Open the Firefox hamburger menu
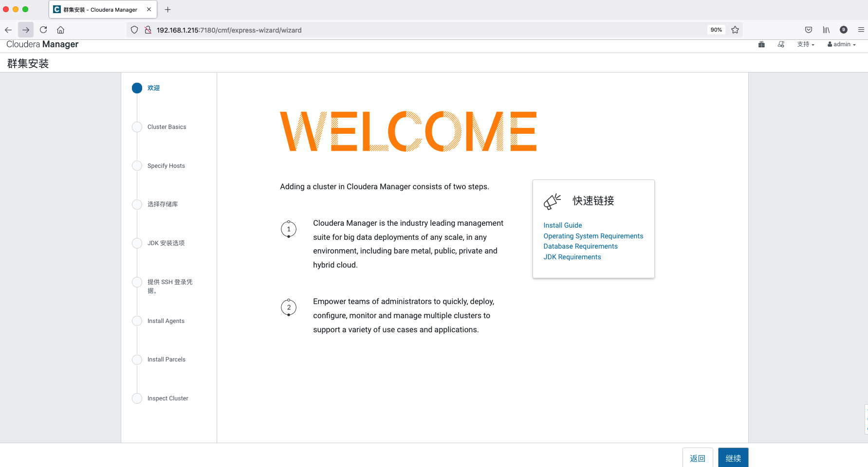 click(861, 30)
